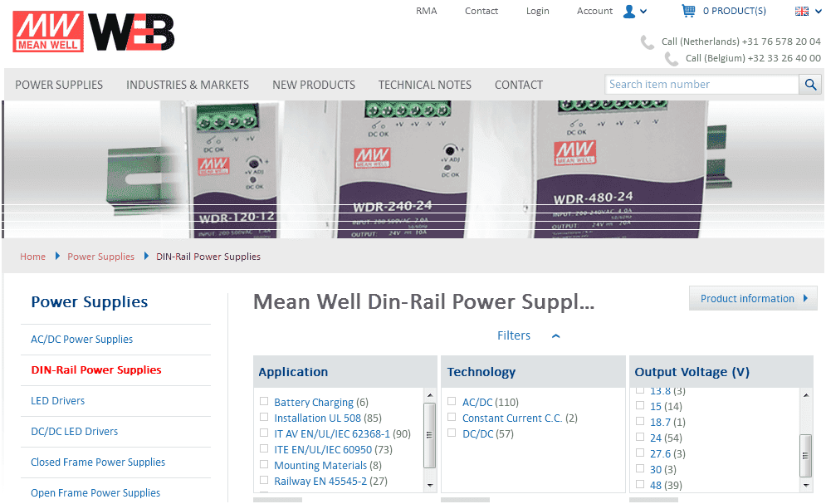Click the Belgium phone number text
The height and width of the screenshot is (504, 826).
[x=753, y=58]
